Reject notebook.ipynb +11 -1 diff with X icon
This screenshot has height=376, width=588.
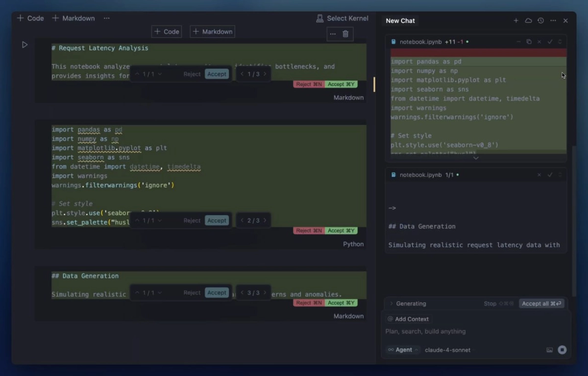click(x=539, y=42)
